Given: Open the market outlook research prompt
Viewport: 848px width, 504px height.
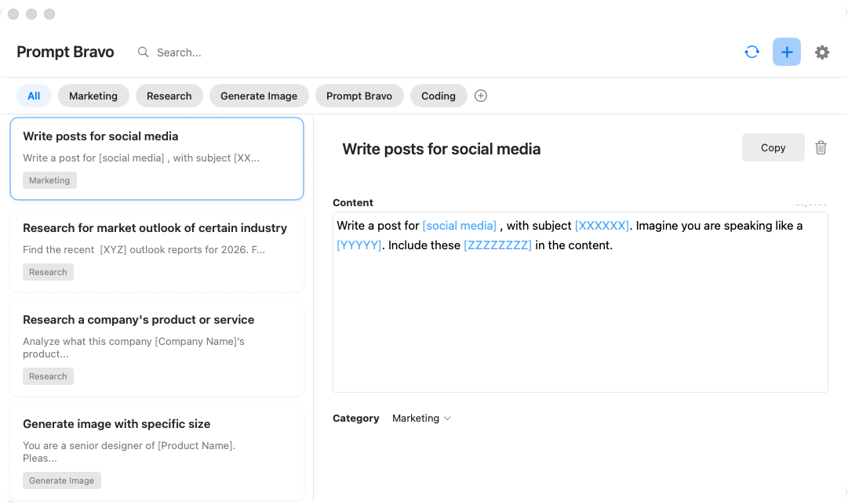Looking at the screenshot, I should coord(156,250).
